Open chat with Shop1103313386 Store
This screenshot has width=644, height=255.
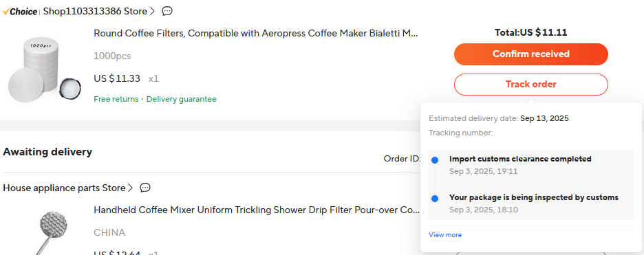click(x=167, y=11)
